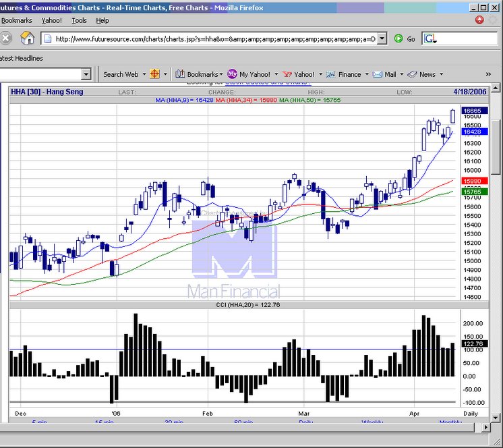Viewport: 503px width, 448px height.
Task: Click the red 15880 price tag
Action: (x=475, y=181)
